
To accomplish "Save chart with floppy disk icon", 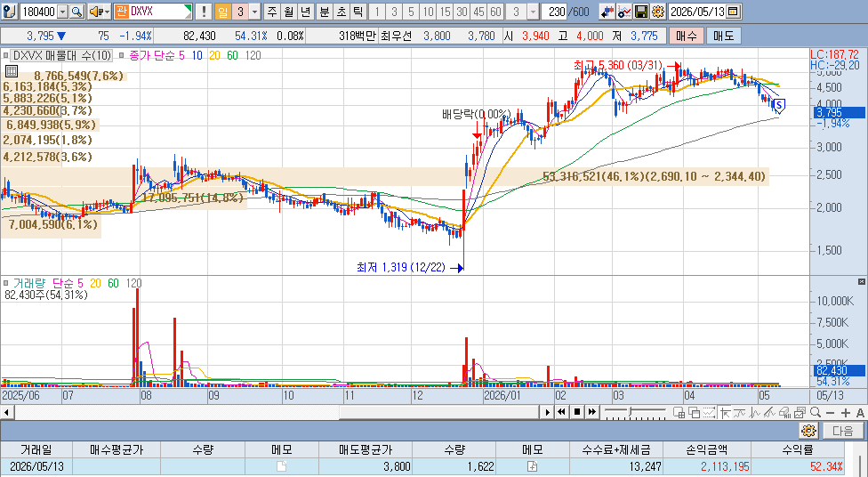I will (x=641, y=11).
